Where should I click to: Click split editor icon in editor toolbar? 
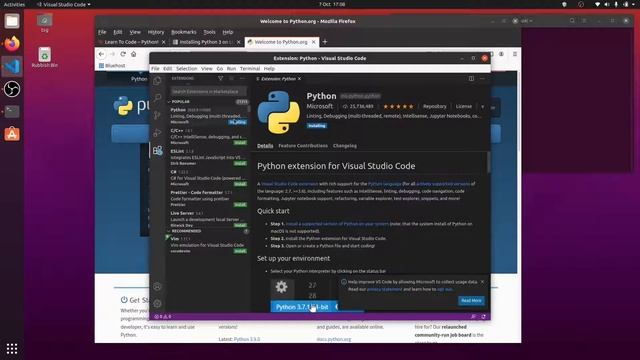[471, 78]
